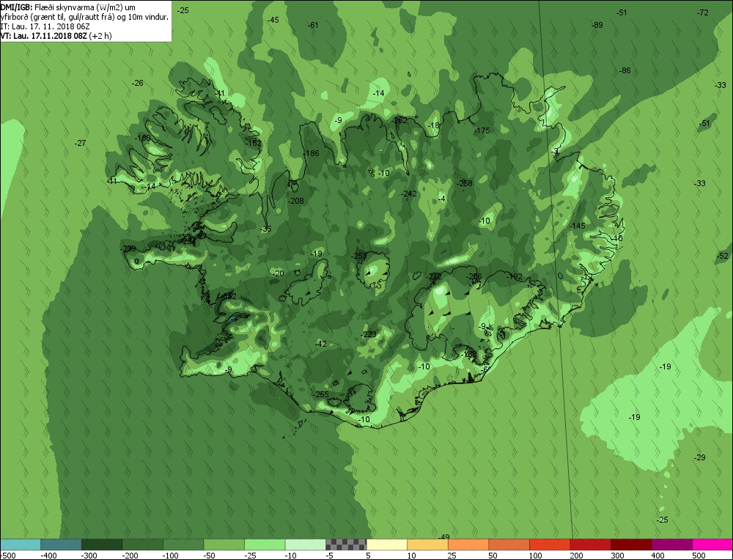Click the '-258' flux value on the map

point(465,183)
